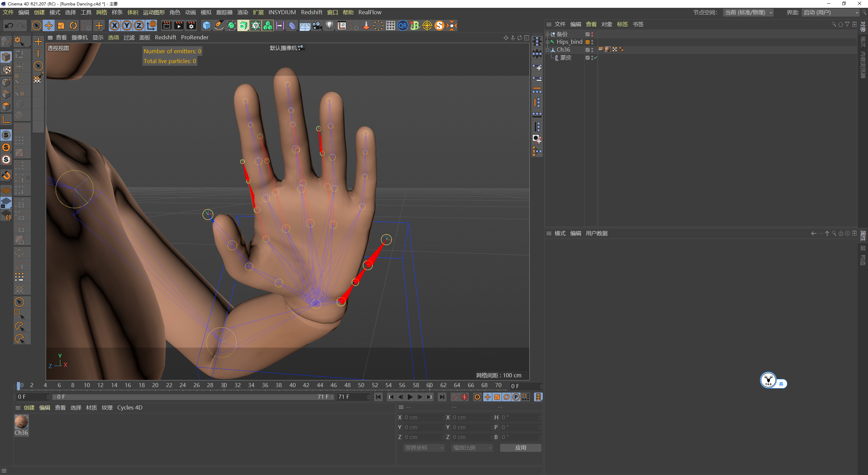This screenshot has width=868, height=475.
Task: Click the 应用 apply button
Action: pyautogui.click(x=520, y=448)
